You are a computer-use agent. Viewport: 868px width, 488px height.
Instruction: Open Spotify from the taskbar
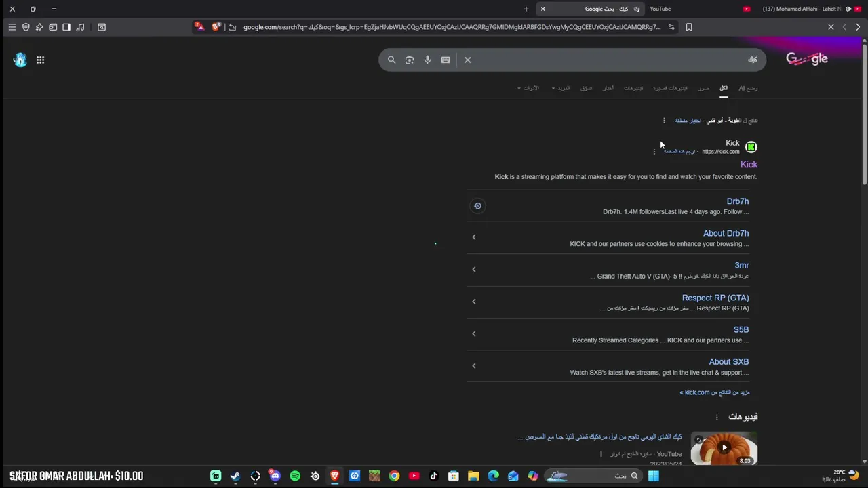click(295, 476)
